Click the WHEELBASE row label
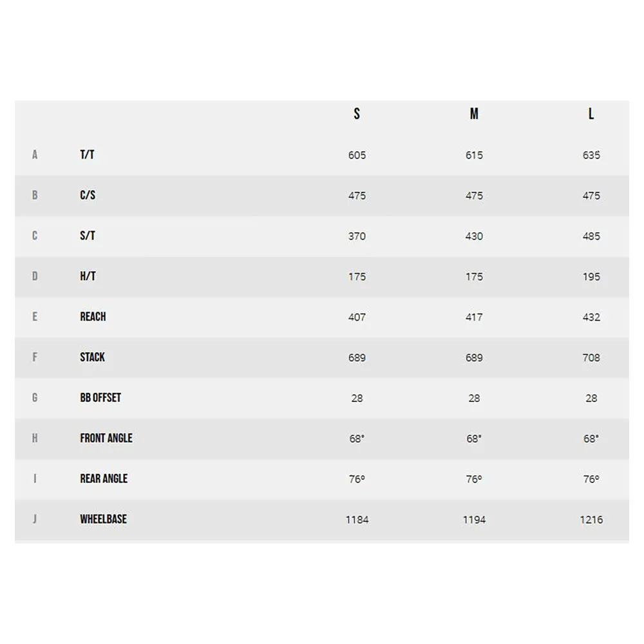The height and width of the screenshot is (644, 644). [104, 519]
